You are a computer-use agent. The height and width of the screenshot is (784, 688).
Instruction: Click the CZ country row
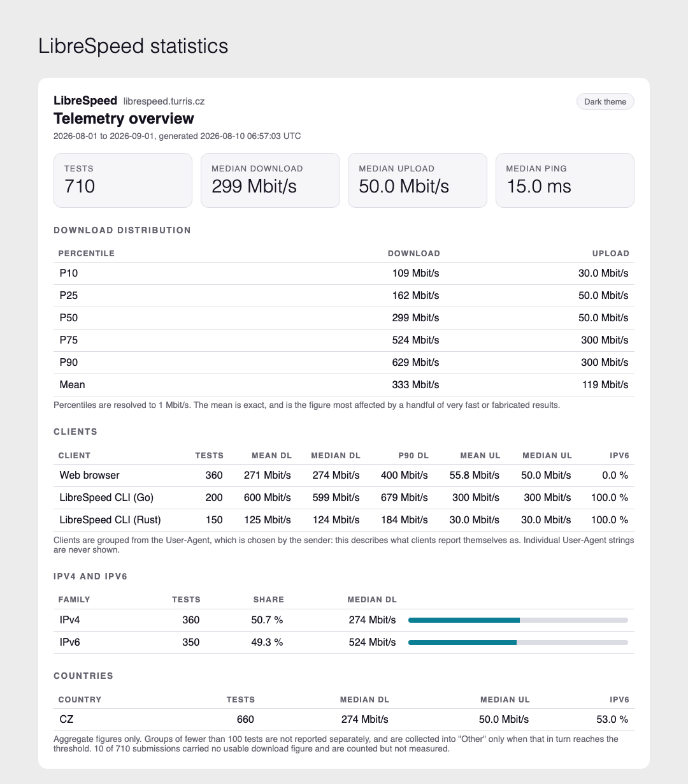[x=344, y=720]
